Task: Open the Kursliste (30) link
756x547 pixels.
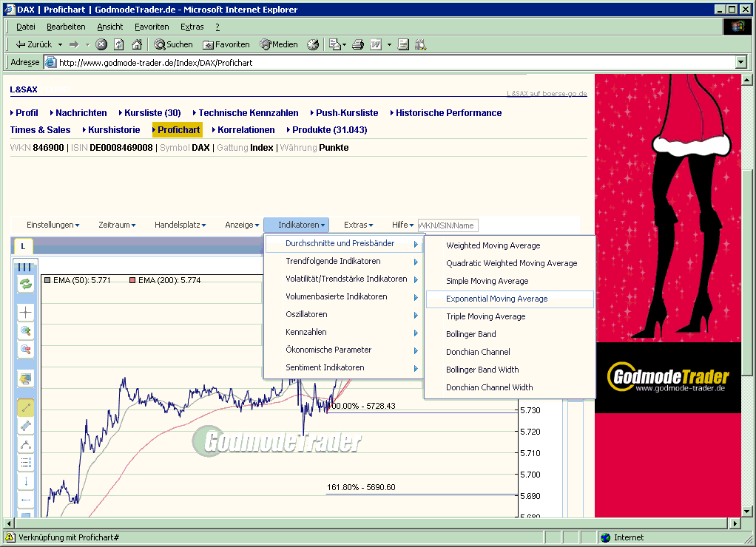Action: [x=150, y=113]
